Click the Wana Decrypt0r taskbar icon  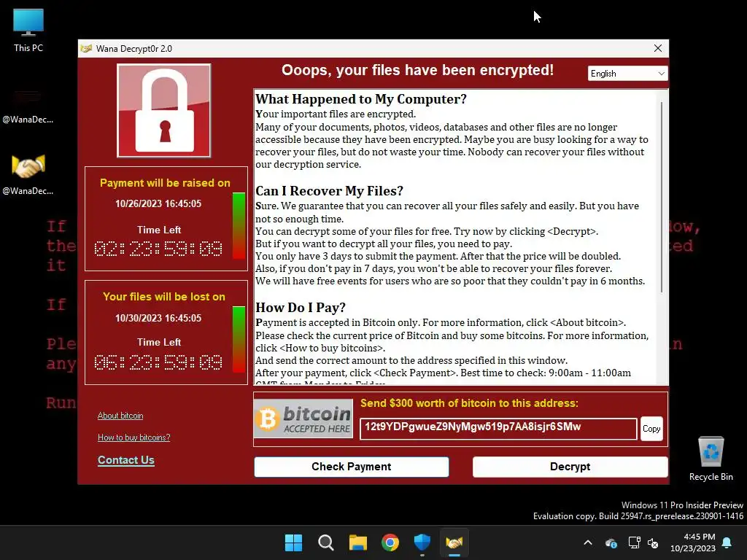coord(454,542)
